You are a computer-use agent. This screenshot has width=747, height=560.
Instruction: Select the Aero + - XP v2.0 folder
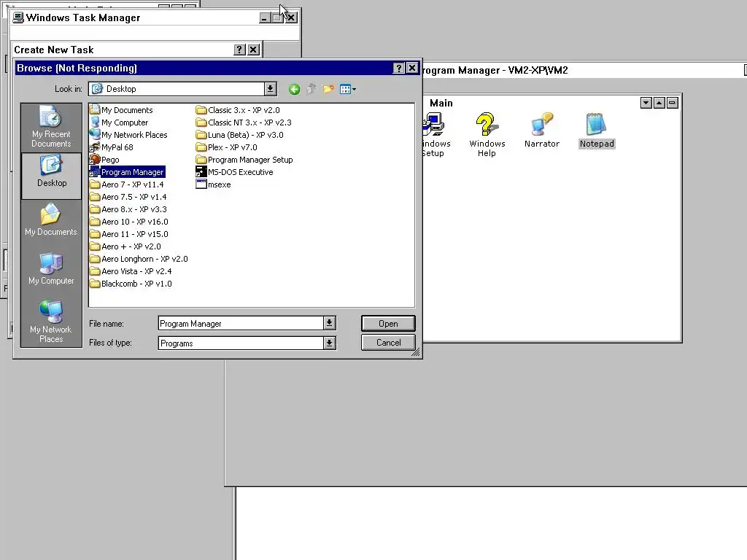click(x=125, y=246)
